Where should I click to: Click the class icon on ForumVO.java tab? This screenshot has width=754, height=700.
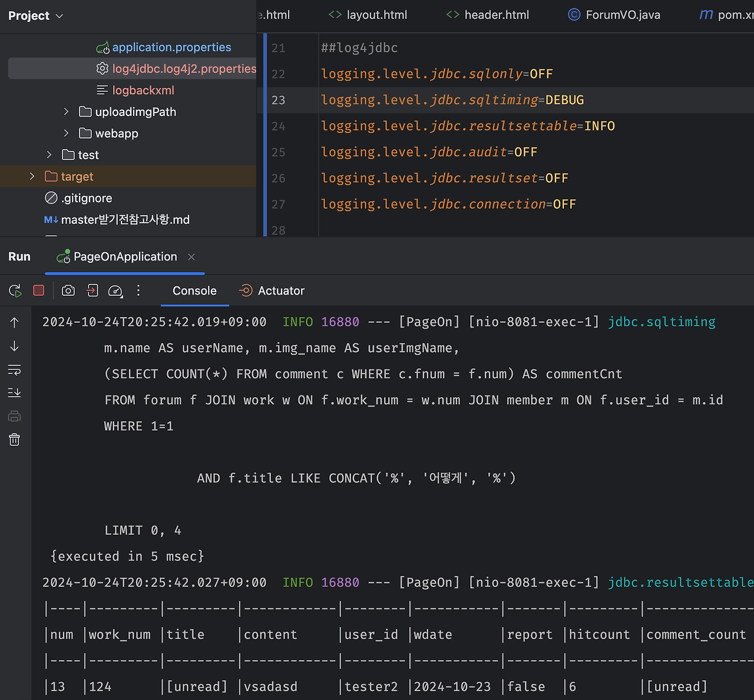point(574,15)
